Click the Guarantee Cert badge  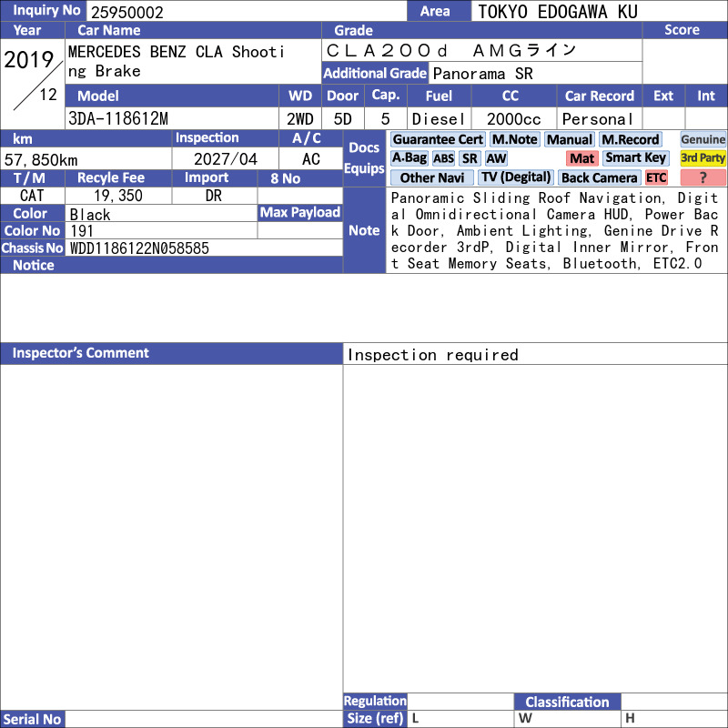[x=438, y=139]
